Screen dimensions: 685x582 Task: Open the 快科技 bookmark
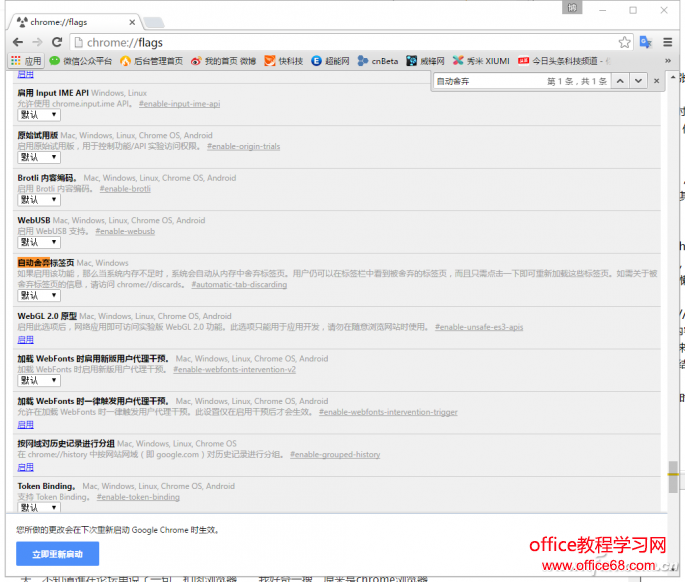(284, 61)
